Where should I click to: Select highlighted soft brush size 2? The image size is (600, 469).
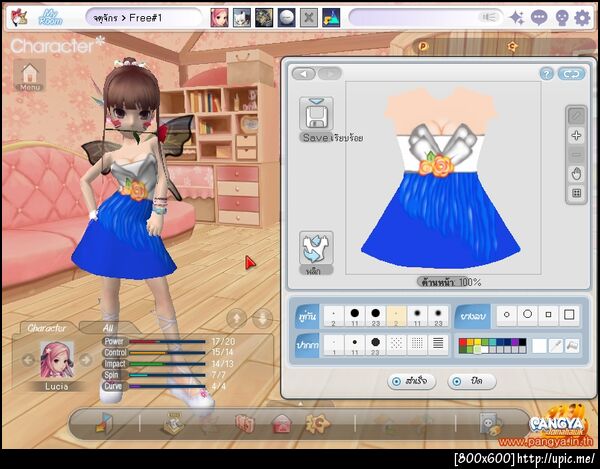pos(396,316)
